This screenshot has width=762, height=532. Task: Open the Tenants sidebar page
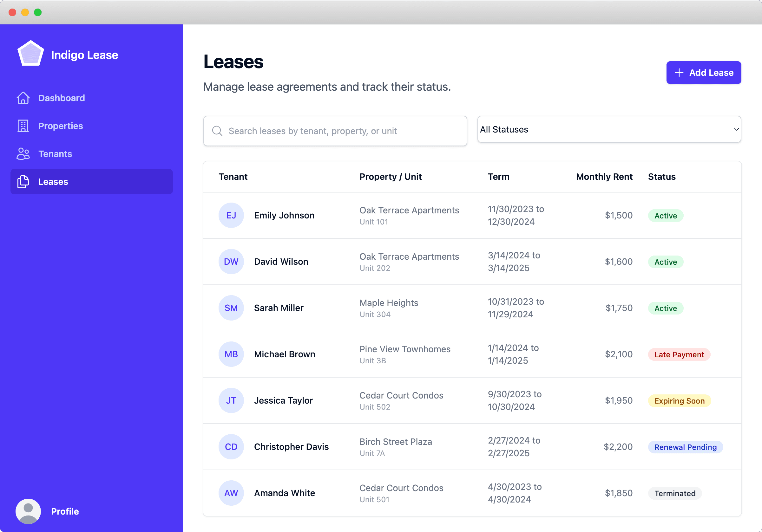tap(55, 154)
